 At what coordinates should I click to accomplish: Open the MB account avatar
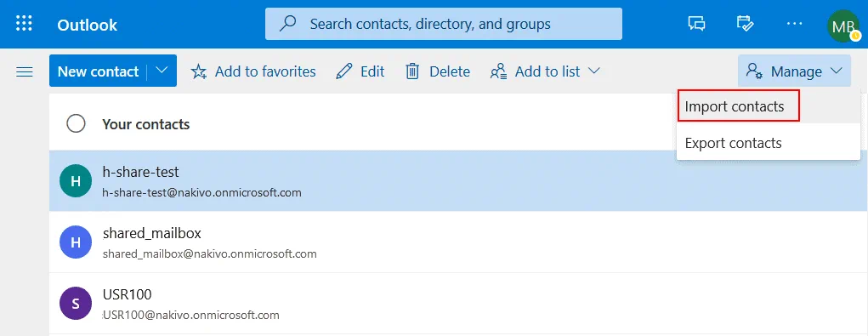pyautogui.click(x=843, y=26)
